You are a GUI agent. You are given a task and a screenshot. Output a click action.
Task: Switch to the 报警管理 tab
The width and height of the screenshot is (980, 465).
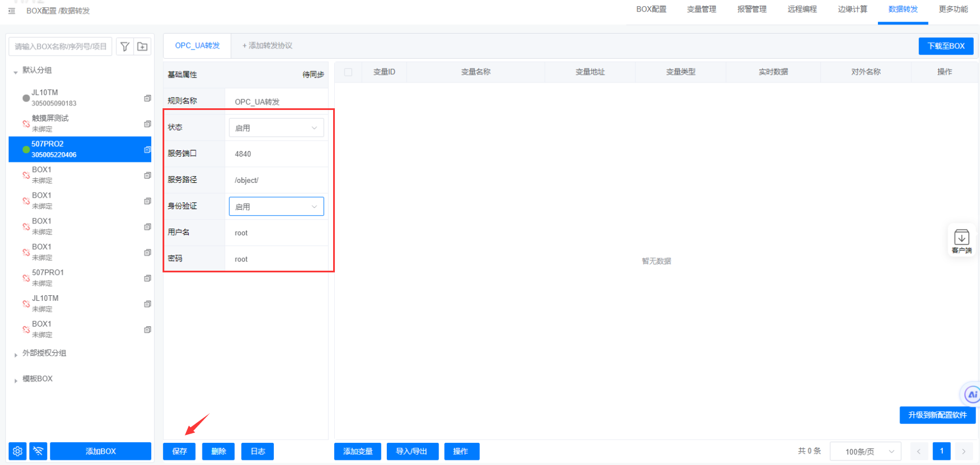(x=752, y=10)
